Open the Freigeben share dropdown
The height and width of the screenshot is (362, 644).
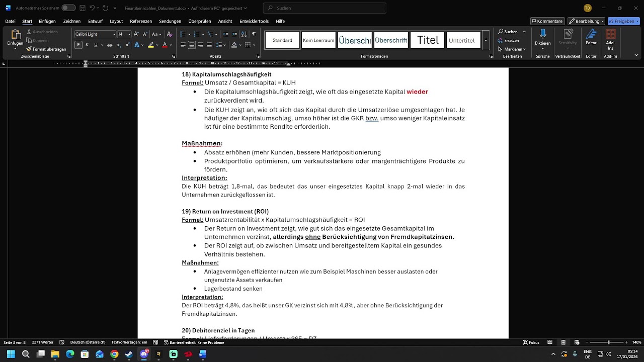(x=624, y=21)
